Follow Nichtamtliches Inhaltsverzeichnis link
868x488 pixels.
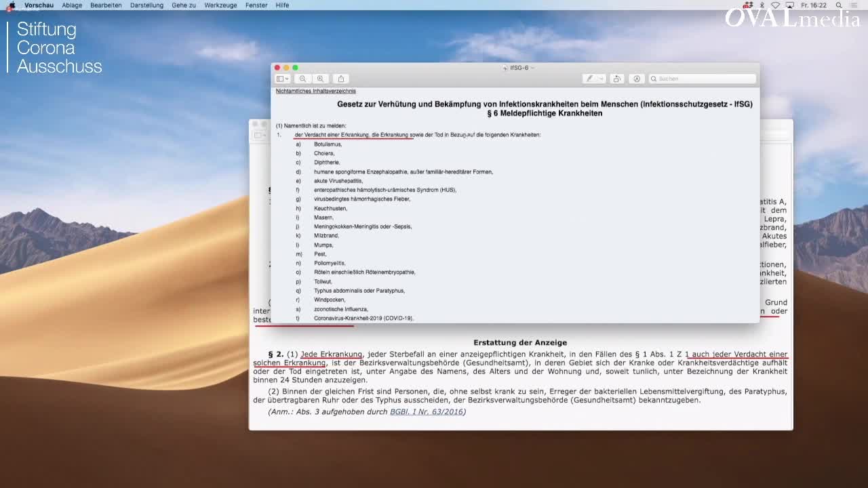click(315, 91)
